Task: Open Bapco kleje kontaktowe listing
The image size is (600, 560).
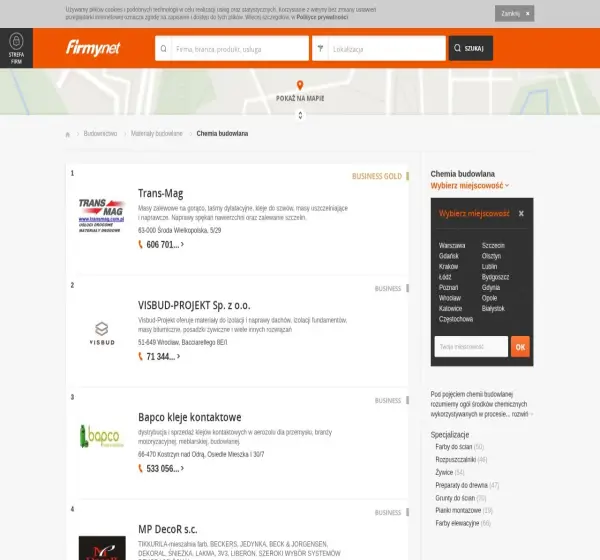Action: click(190, 417)
